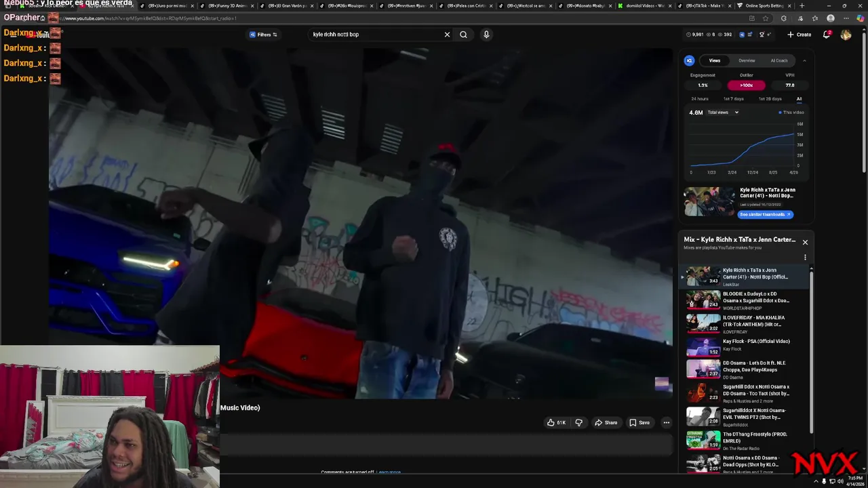Open the notifications bell
Viewport: 868px width, 488px height.
[827, 35]
